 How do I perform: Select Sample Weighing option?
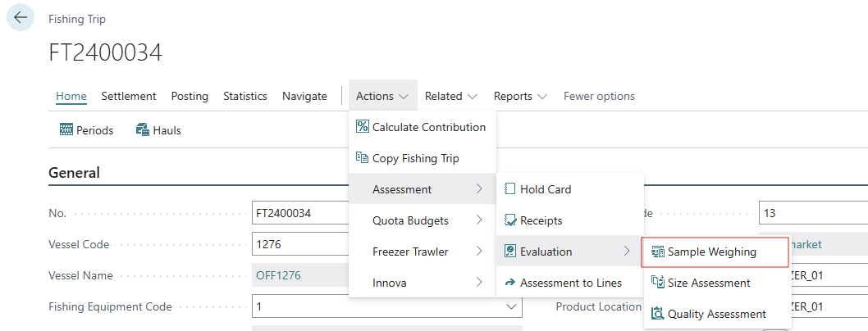(x=711, y=252)
